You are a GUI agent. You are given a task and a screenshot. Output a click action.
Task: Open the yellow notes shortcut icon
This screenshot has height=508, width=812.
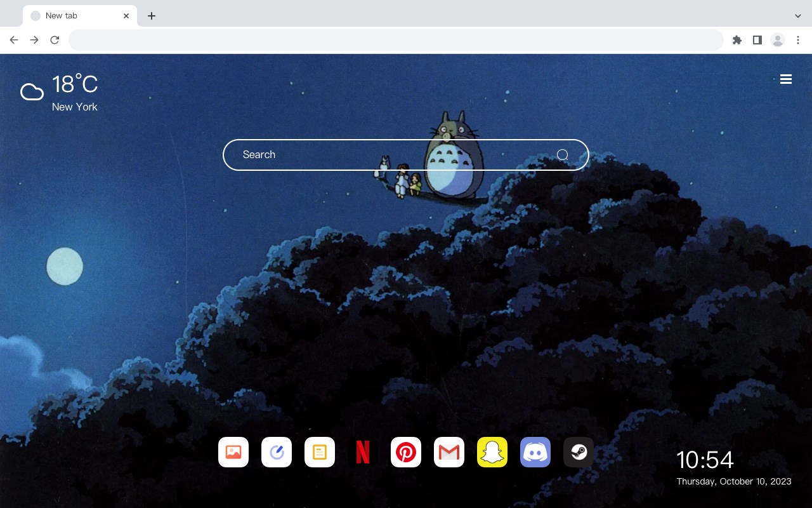(320, 452)
